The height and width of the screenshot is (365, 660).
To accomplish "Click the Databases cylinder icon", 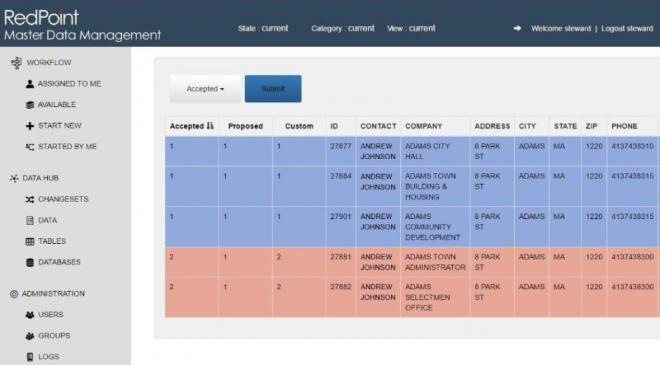I will (29, 262).
